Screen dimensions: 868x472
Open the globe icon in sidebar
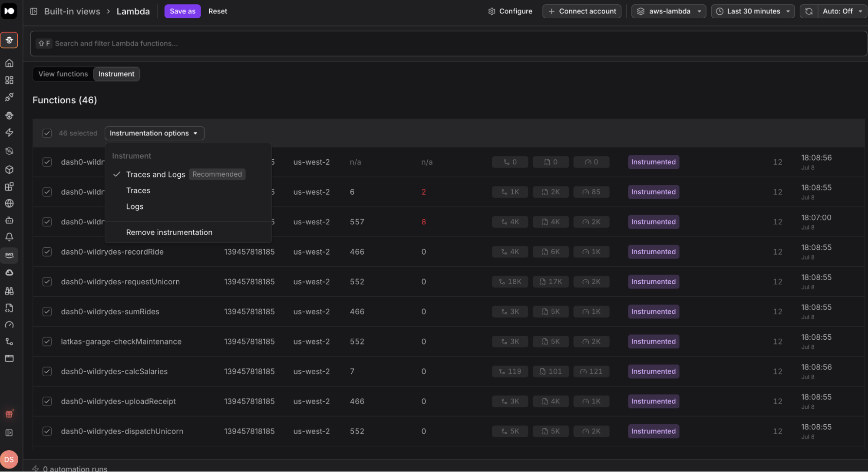pos(9,203)
